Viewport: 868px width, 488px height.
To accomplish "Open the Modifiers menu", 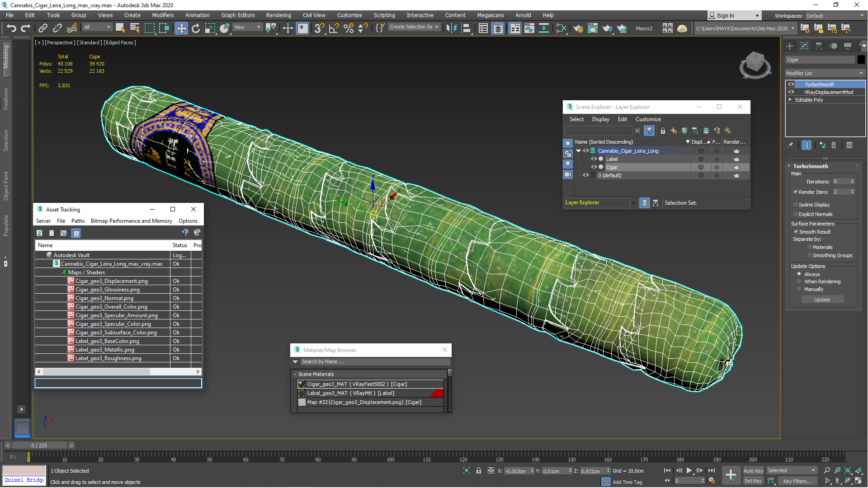I will click(x=163, y=15).
